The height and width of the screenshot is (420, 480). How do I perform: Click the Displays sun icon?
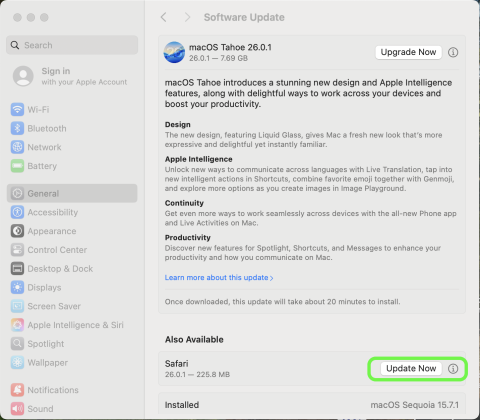click(17, 287)
